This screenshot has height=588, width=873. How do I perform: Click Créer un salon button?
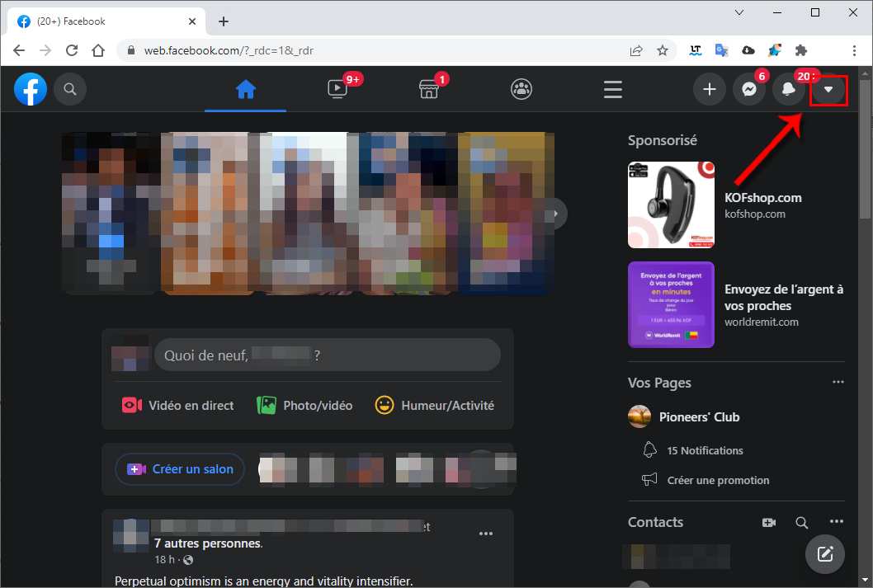(x=180, y=469)
